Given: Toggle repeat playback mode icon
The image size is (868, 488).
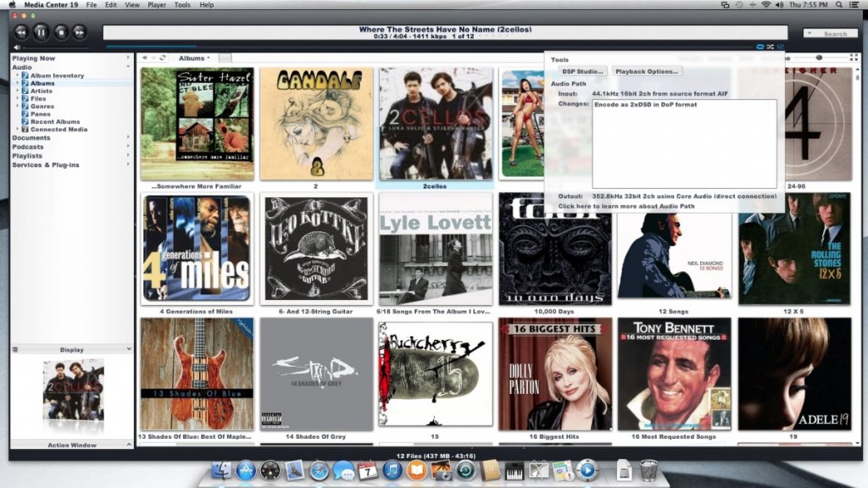Looking at the screenshot, I should click(760, 47).
